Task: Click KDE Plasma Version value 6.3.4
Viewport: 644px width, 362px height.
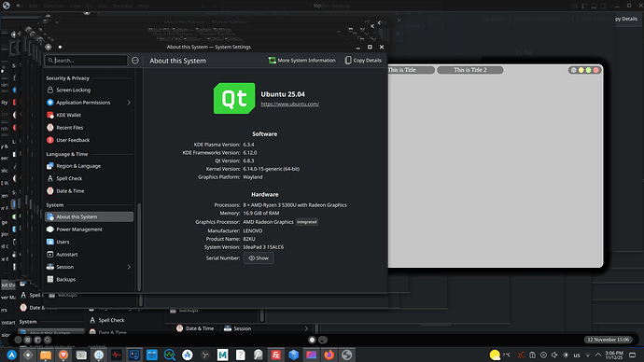Action: click(x=248, y=145)
